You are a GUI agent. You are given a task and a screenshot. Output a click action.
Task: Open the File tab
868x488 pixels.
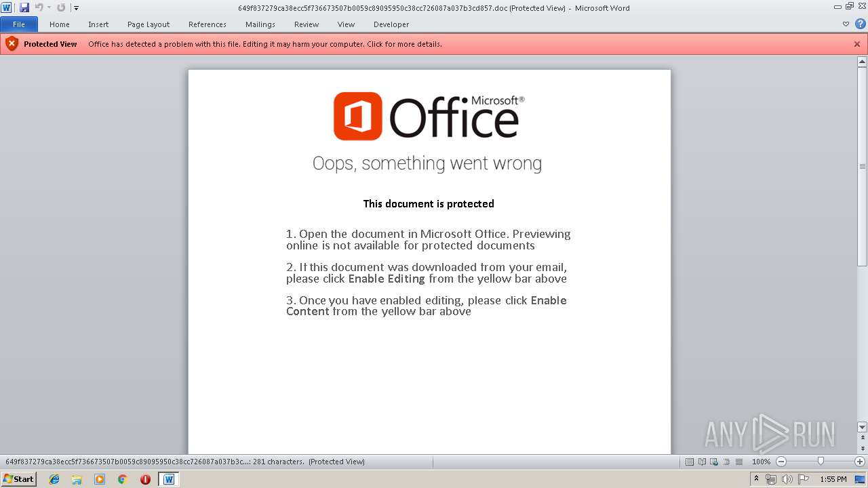click(19, 24)
